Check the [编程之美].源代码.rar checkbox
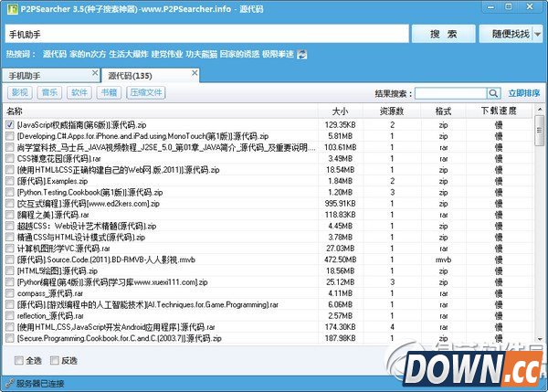The width and height of the screenshot is (548, 392). (10, 215)
